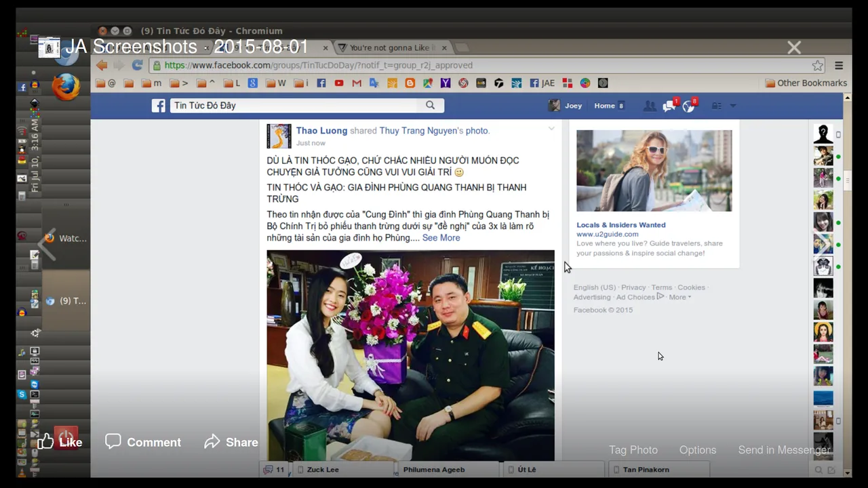Close the photo viewer with the X

[x=794, y=47]
